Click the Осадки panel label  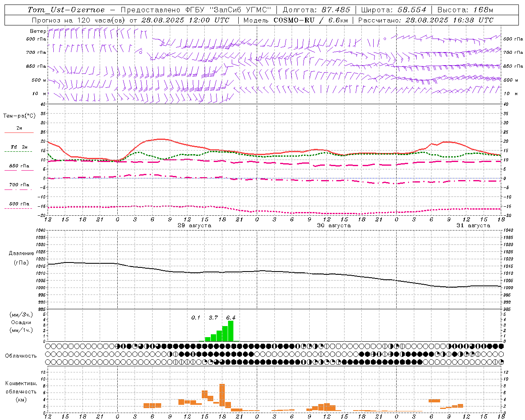(x=21, y=322)
